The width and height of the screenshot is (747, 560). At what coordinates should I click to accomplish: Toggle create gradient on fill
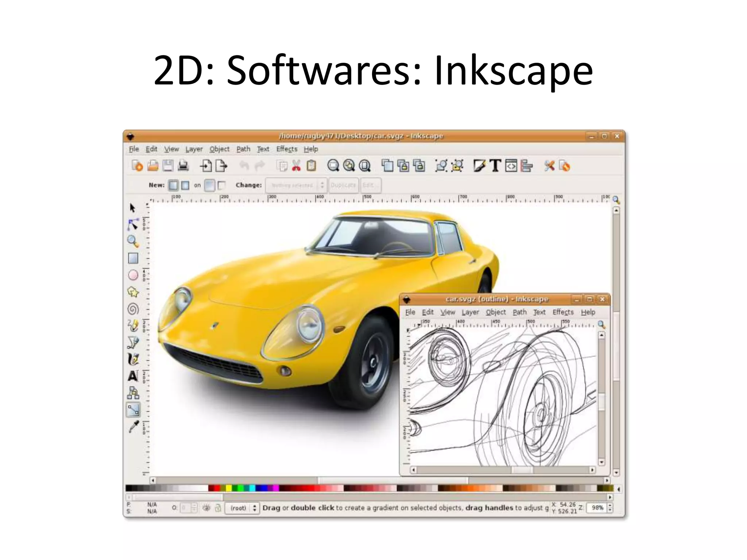click(209, 185)
